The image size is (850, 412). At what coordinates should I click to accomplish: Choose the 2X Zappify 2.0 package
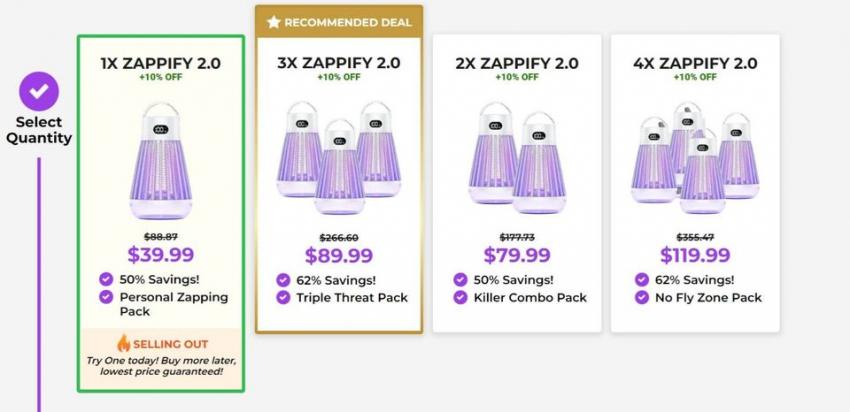516,63
